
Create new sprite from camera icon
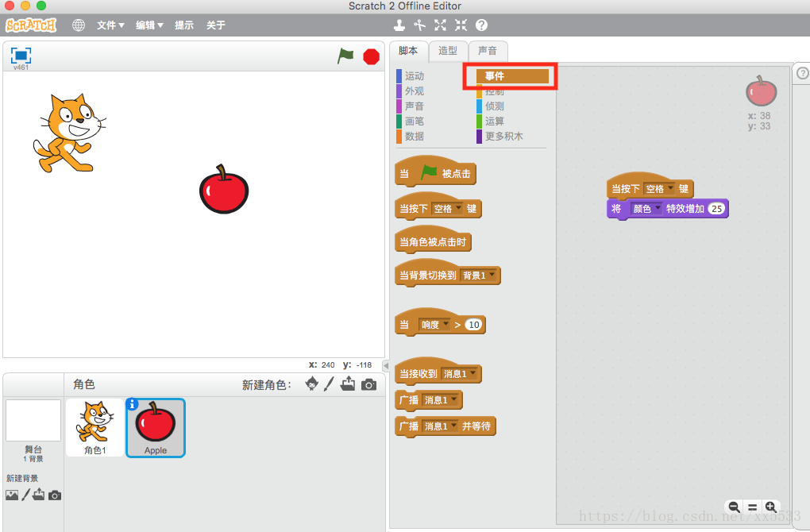tap(368, 385)
